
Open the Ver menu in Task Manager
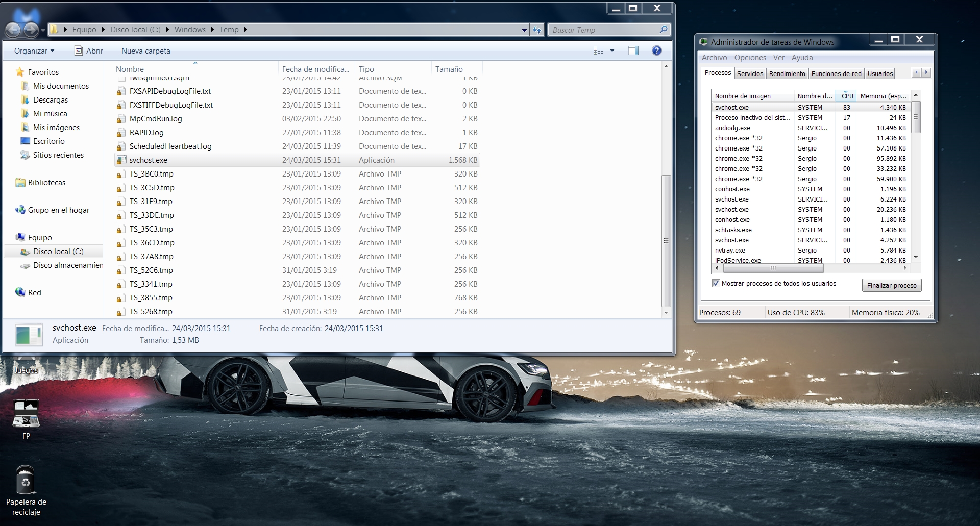coord(778,58)
